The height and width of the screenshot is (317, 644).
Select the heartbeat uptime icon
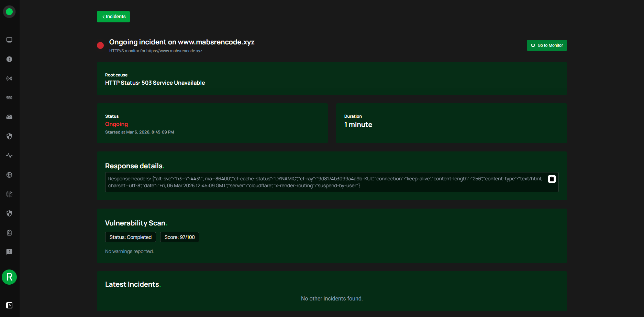point(9,155)
